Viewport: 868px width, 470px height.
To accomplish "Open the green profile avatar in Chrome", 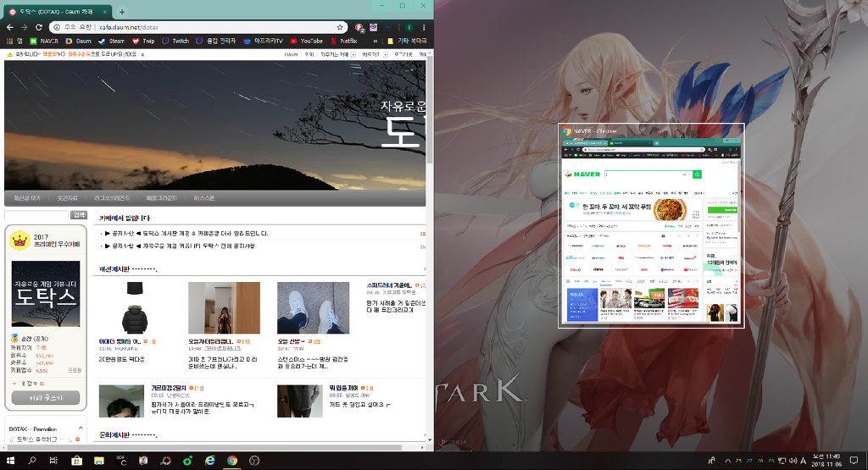I will pyautogui.click(x=409, y=27).
